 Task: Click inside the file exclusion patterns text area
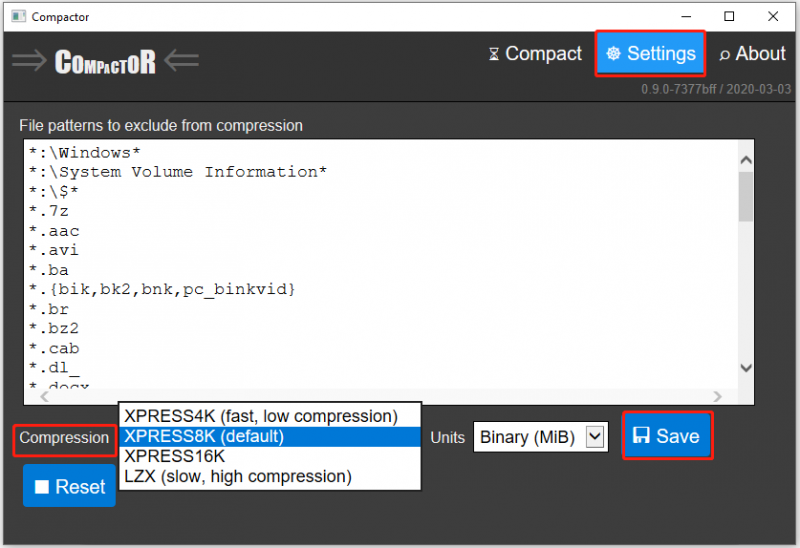pos(382,264)
